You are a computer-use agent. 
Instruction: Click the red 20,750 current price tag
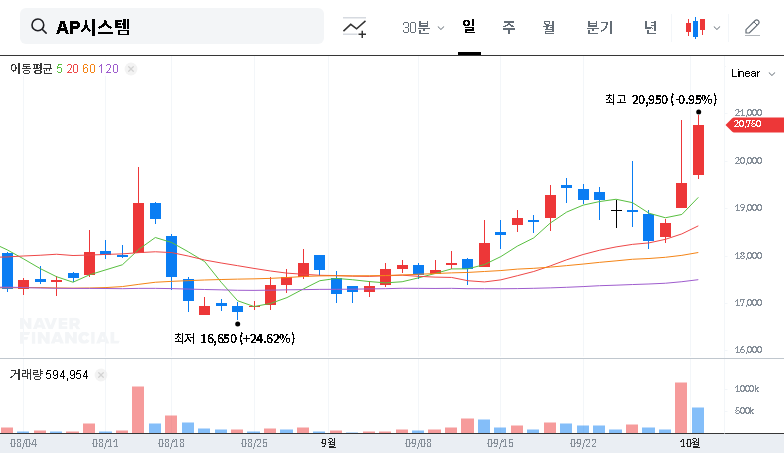click(x=747, y=124)
